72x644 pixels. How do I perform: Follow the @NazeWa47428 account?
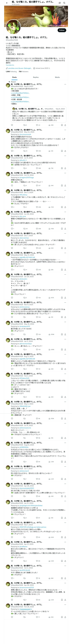click(x=62, y=30)
